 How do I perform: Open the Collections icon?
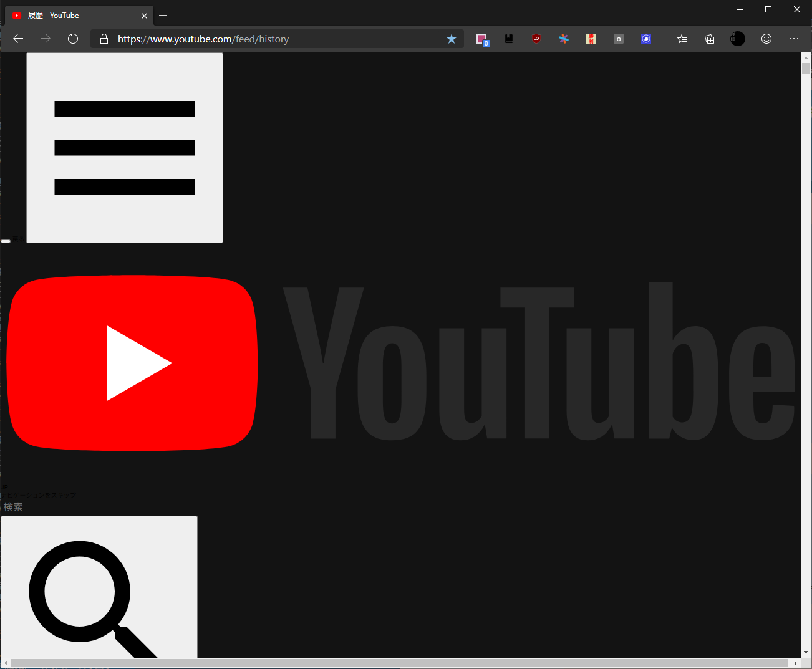tap(710, 39)
